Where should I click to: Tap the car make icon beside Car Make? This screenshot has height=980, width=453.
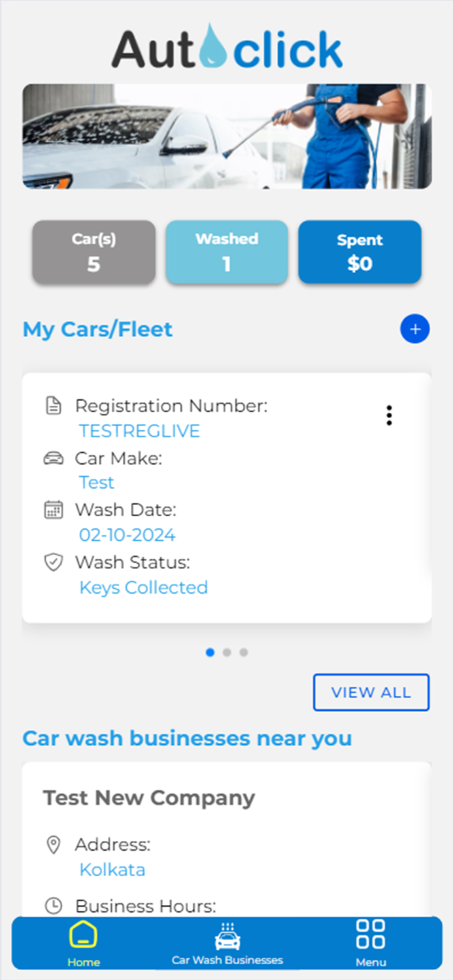click(53, 458)
